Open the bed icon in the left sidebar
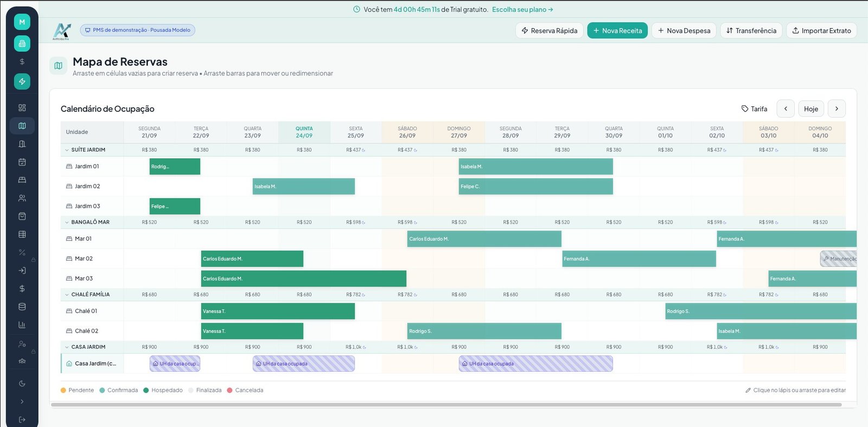 pyautogui.click(x=22, y=180)
